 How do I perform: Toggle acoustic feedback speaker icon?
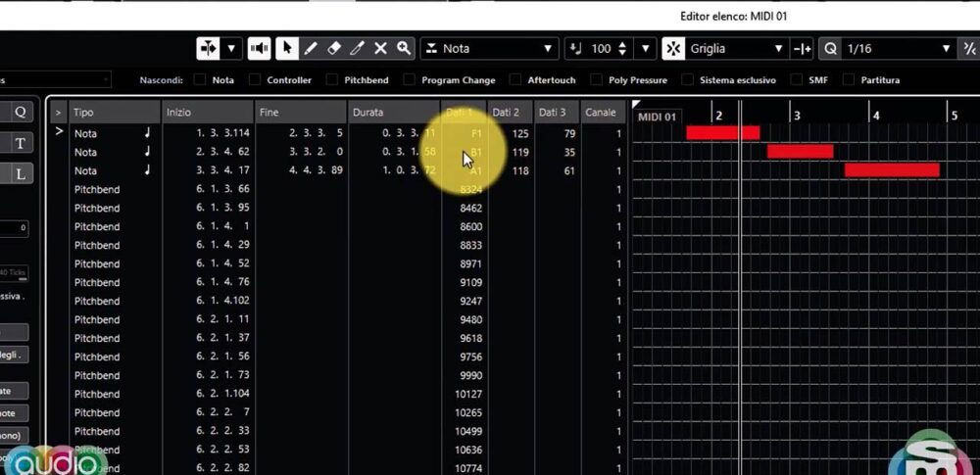tap(260, 49)
